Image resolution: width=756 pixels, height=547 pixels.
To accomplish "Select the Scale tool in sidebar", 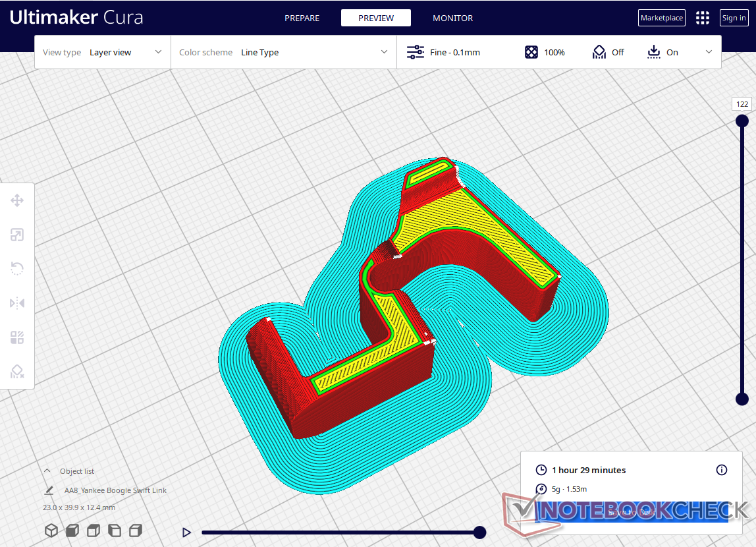I will pyautogui.click(x=17, y=235).
